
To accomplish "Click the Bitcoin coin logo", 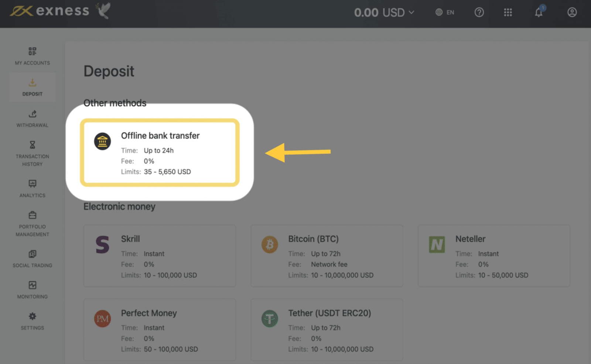I will point(270,245).
